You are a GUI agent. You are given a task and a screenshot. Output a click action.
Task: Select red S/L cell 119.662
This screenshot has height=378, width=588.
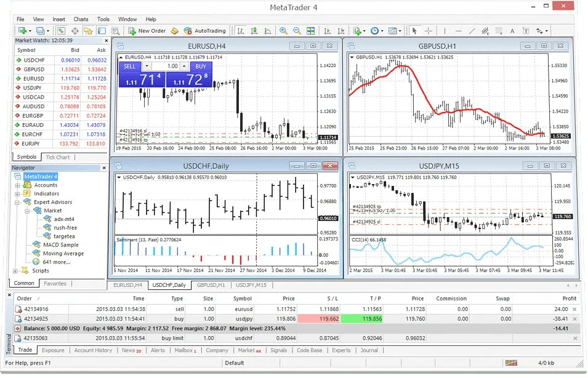318,319
